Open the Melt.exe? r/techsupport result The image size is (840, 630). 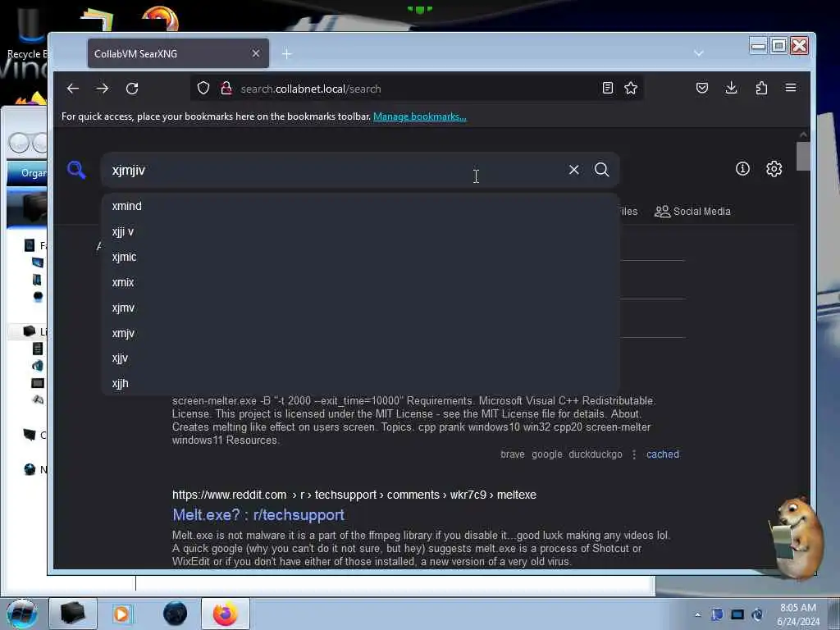coord(258,515)
